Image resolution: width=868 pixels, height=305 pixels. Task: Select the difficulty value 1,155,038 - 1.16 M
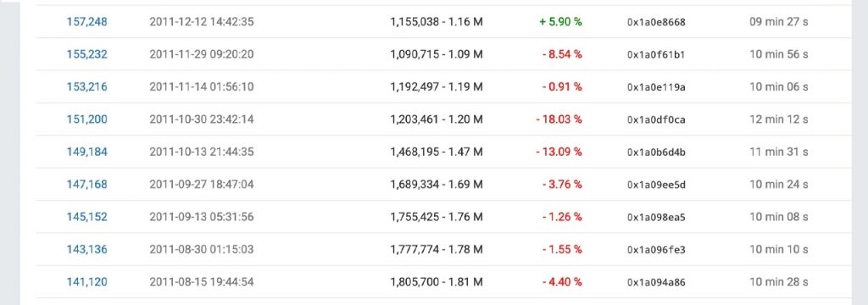click(437, 22)
